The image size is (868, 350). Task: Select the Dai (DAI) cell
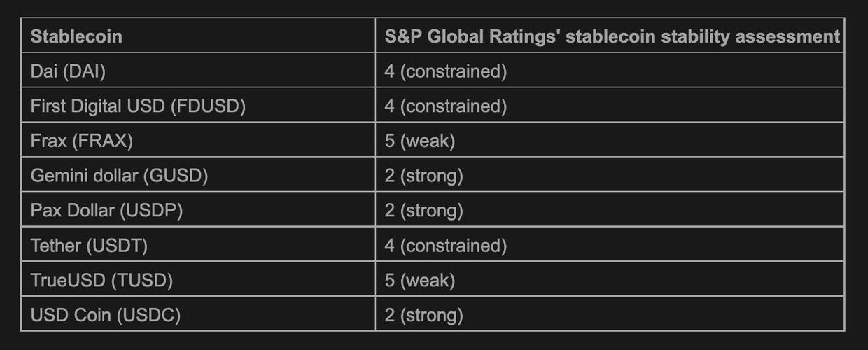[x=69, y=71]
